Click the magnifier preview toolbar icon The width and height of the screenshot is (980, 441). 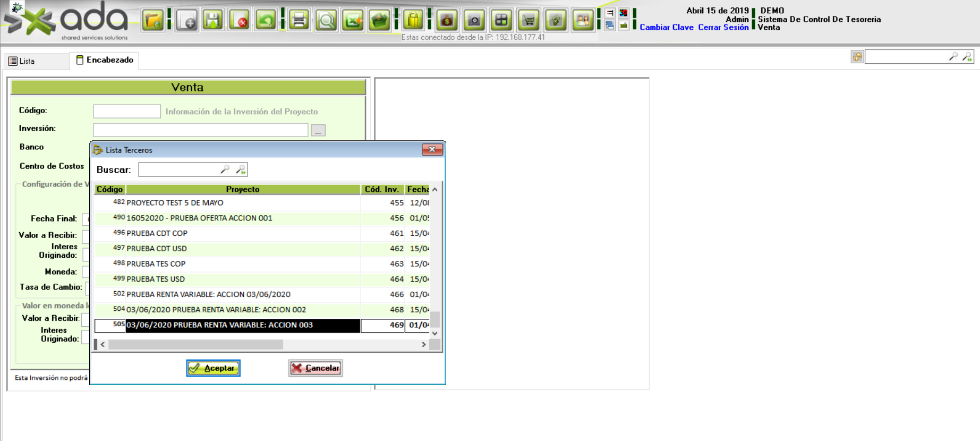(326, 21)
